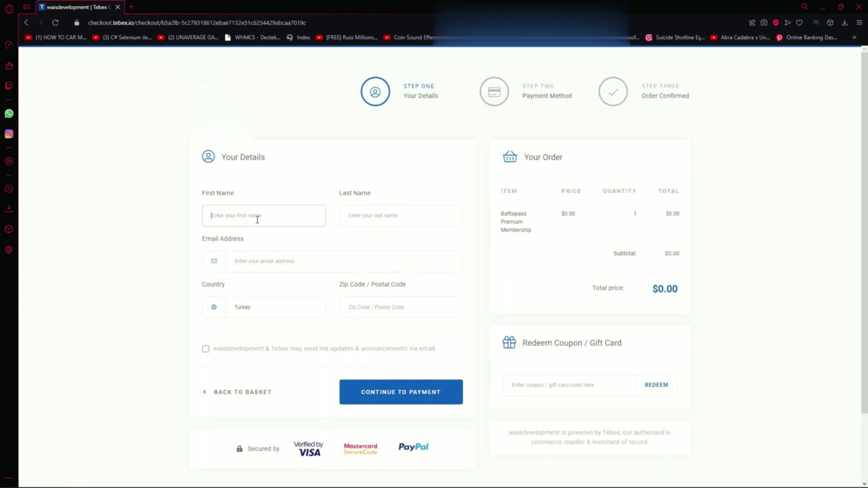
Task: Open the Player icon in sidebar
Action: point(9,161)
